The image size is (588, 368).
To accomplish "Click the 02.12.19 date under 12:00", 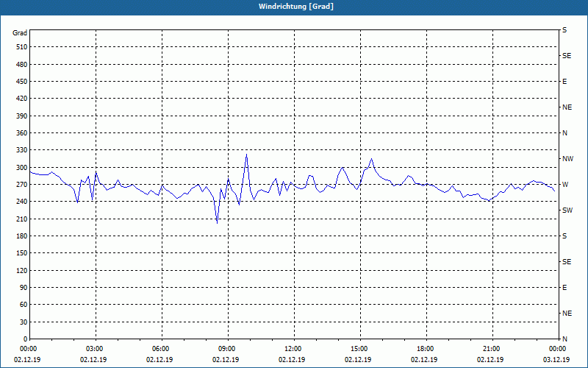I will 292,359.
